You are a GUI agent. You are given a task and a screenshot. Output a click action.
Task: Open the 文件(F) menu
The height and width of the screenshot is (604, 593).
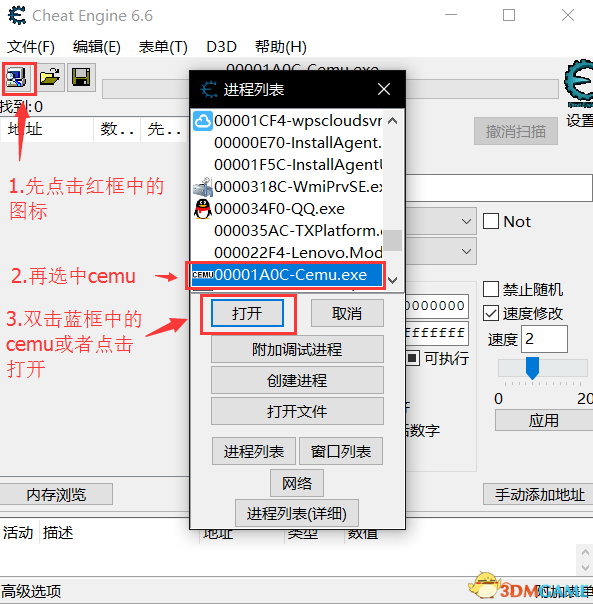point(31,47)
